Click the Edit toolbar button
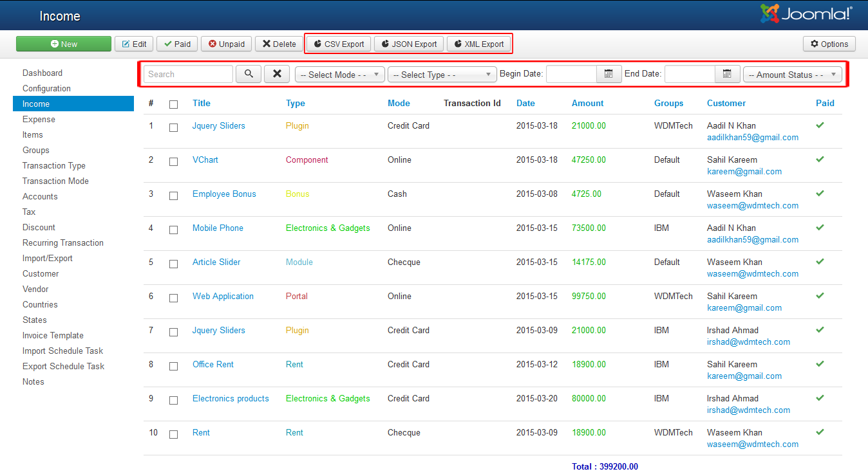This screenshot has width=868, height=476. (x=134, y=44)
